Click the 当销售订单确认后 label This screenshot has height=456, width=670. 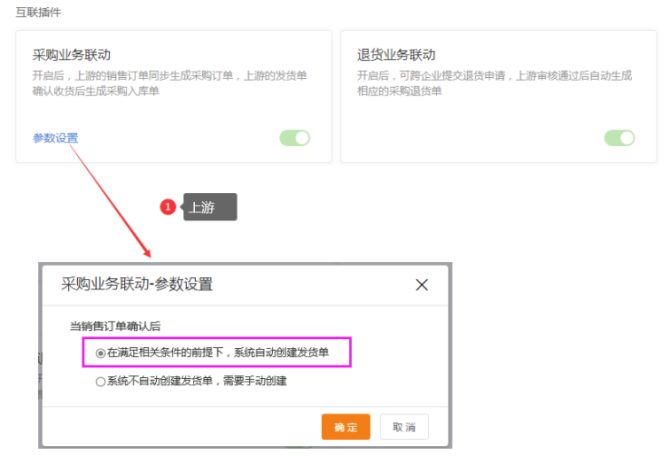point(115,326)
